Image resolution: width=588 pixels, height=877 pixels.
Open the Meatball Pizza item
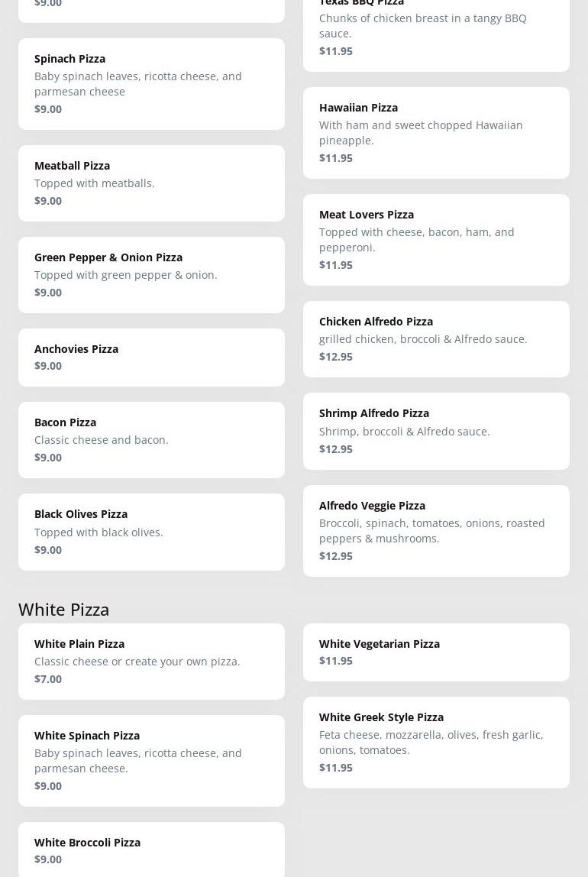pos(151,183)
